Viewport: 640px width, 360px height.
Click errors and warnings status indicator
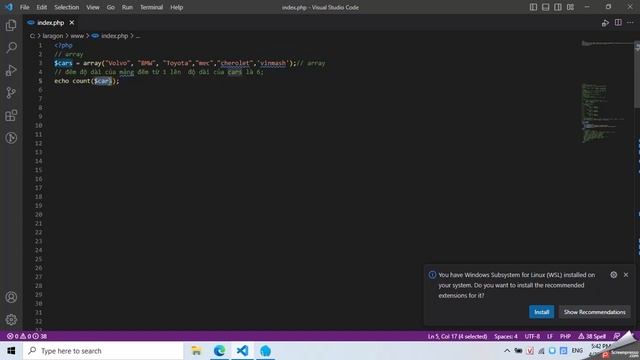(27, 336)
